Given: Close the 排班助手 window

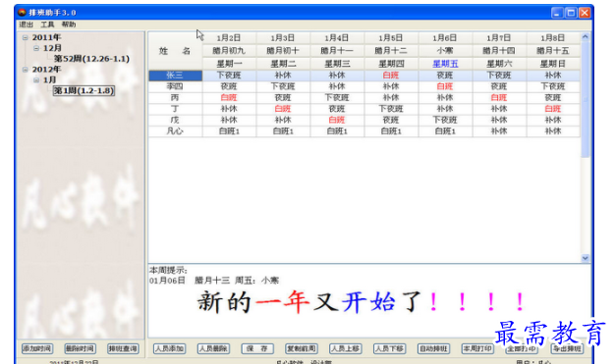Looking at the screenshot, I should click(585, 13).
